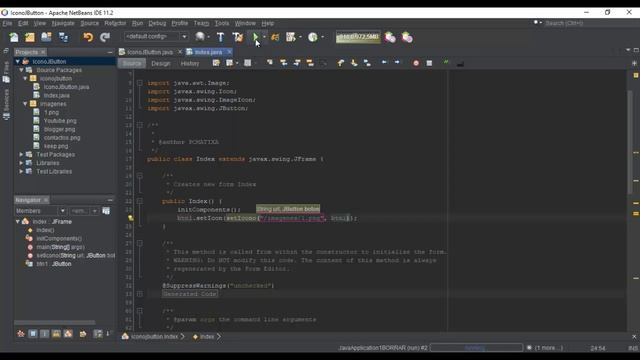Click the Navigator filter icon beside dropdowns

click(106, 211)
